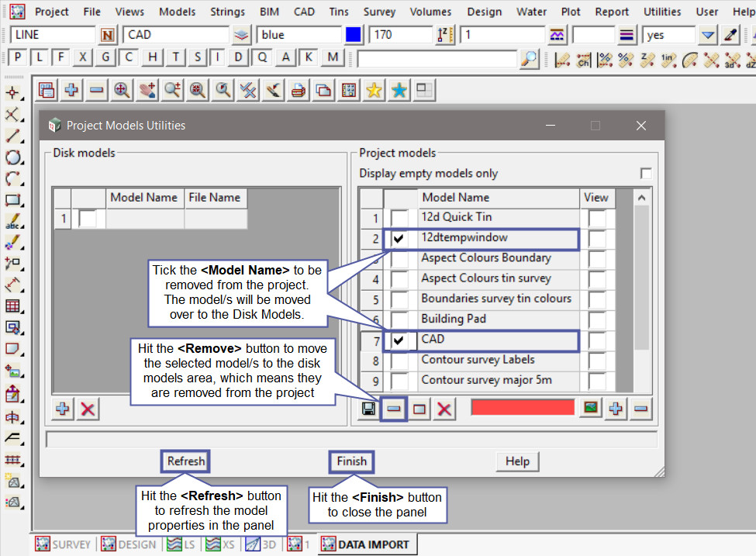Click the yellow star icon in view toolbar

tap(374, 91)
